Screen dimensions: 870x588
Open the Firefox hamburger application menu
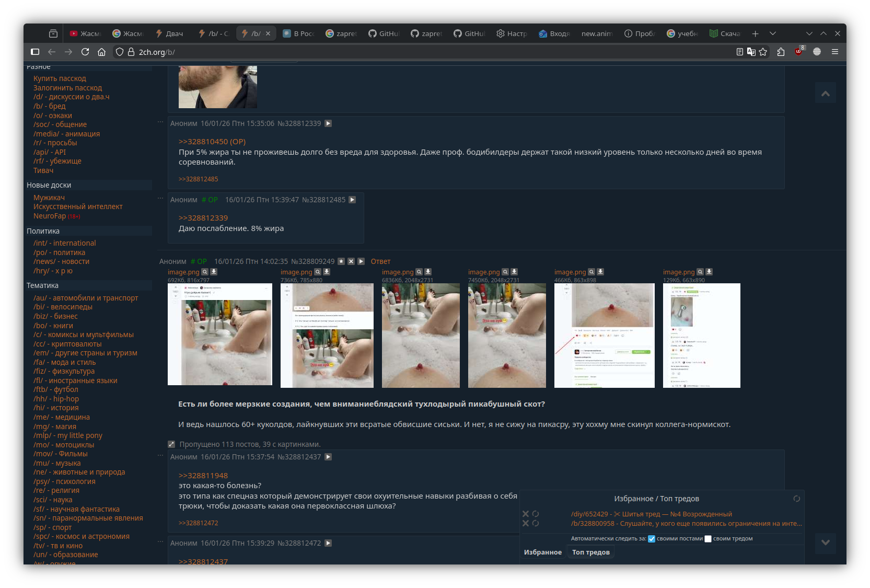pyautogui.click(x=835, y=52)
